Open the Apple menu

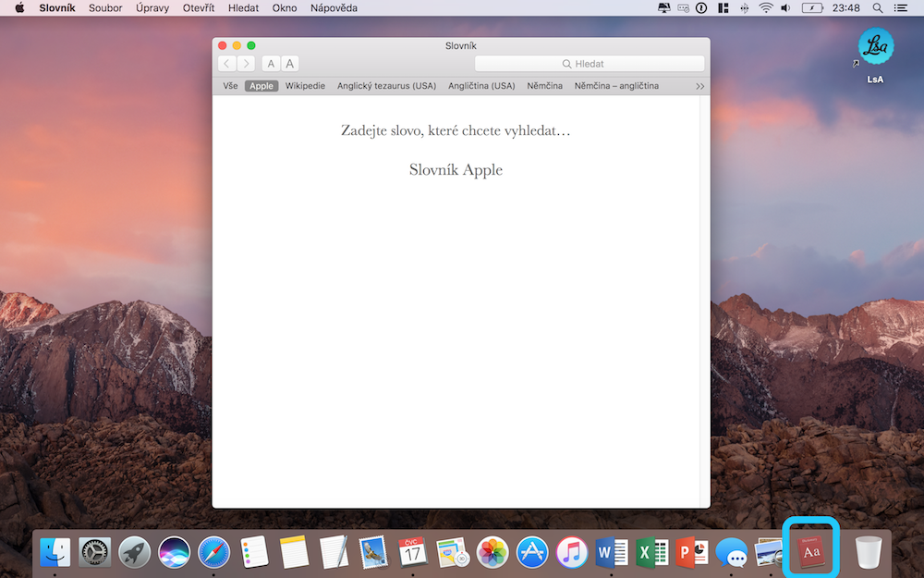(19, 8)
